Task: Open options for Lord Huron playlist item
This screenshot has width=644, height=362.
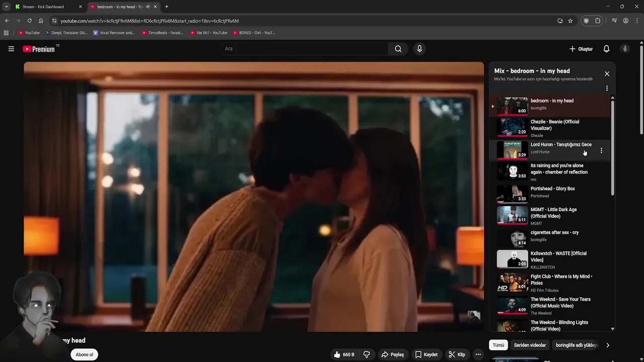Action: (601, 150)
